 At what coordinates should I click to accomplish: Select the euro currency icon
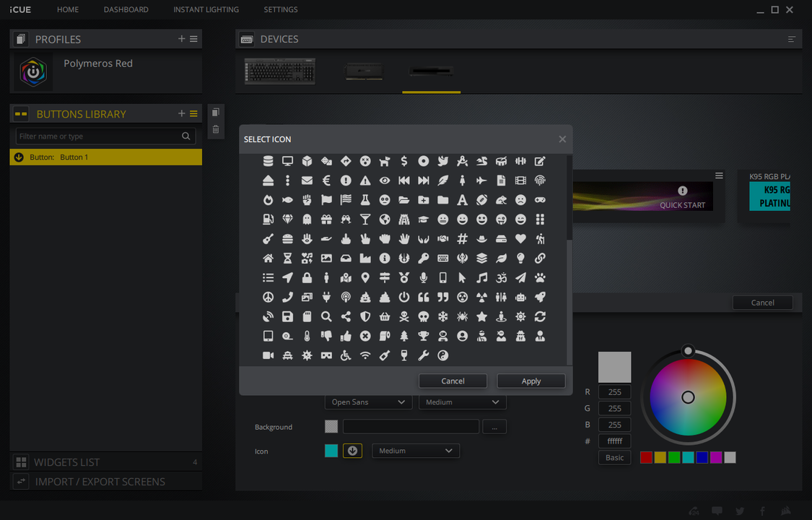tap(326, 181)
